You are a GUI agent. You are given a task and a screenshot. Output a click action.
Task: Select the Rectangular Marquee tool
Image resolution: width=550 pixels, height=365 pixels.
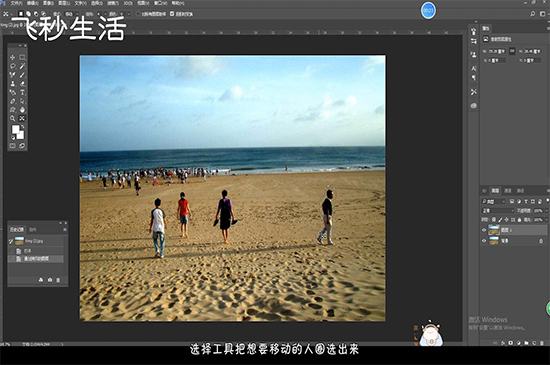click(x=22, y=57)
